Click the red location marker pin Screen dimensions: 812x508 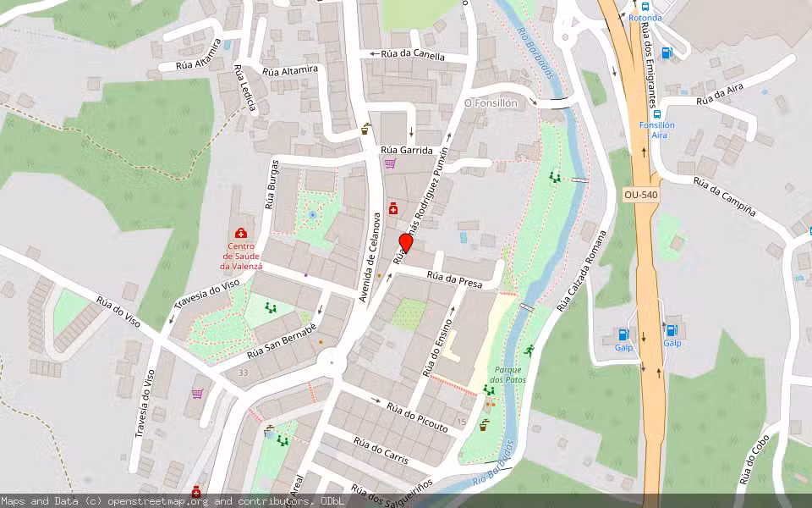tap(405, 243)
